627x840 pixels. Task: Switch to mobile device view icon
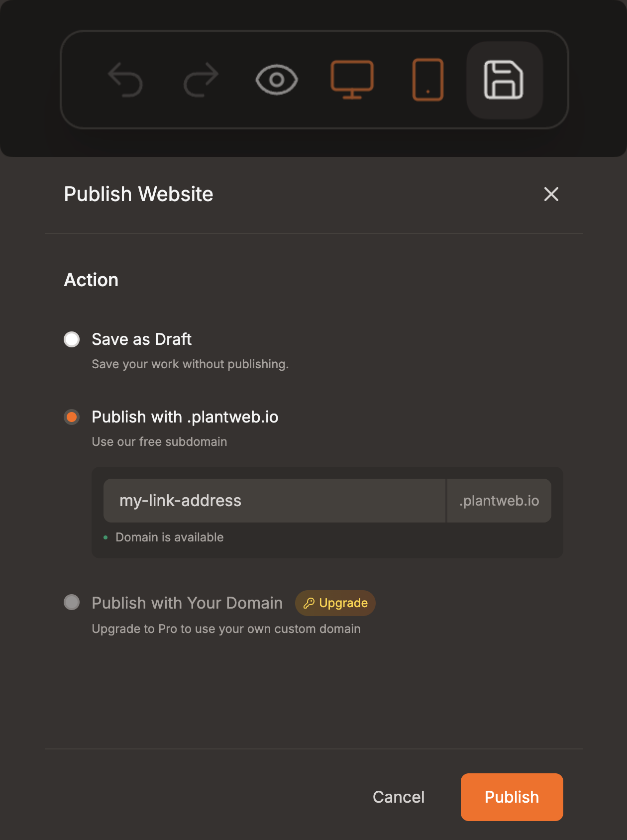click(428, 80)
